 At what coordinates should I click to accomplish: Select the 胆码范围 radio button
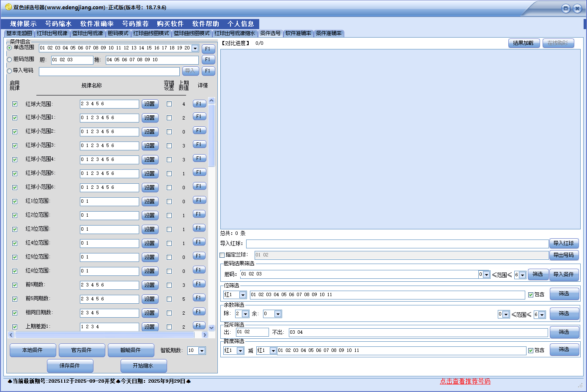pyautogui.click(x=9, y=60)
